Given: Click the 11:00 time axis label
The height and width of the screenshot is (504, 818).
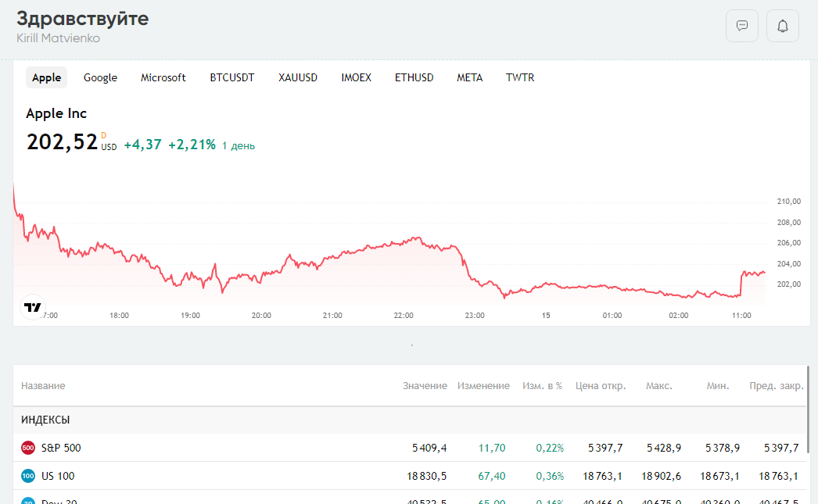Looking at the screenshot, I should pyautogui.click(x=741, y=316).
